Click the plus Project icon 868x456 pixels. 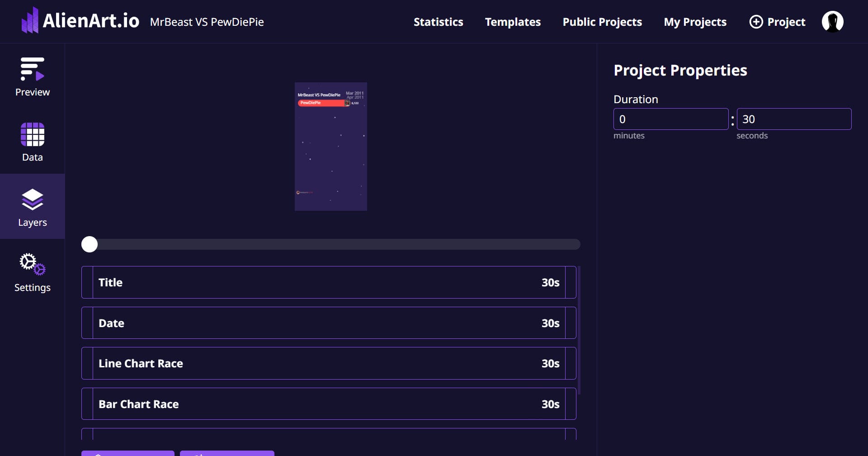click(756, 22)
